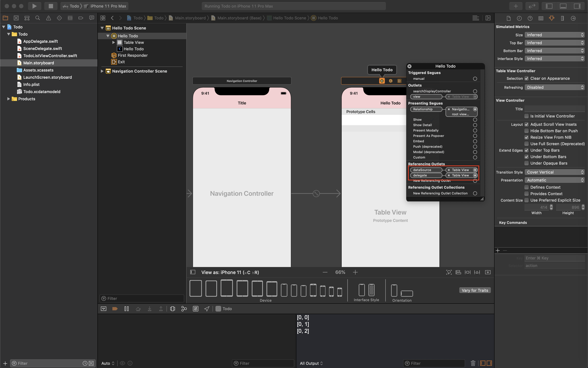Select TodoListViewController.swift in navigator
588x368 pixels.
[50, 56]
